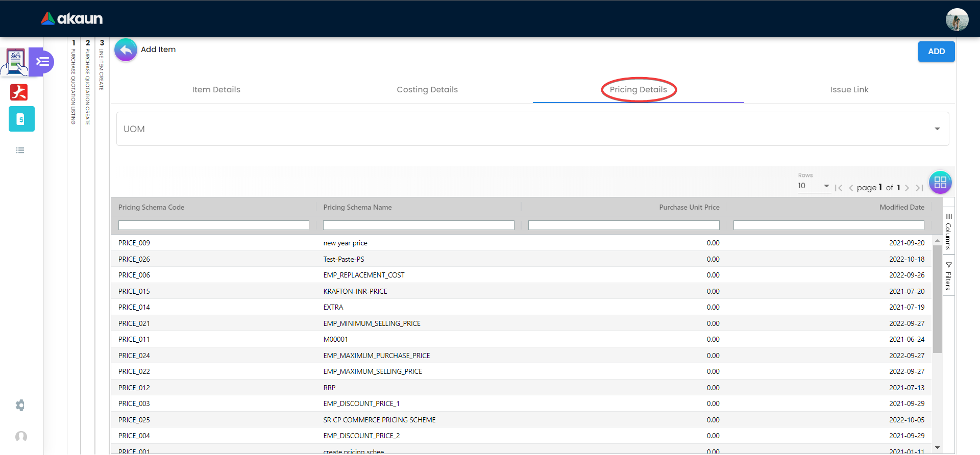Select the teal invoice document icon
Screen dimensions: 980x455
coord(21,119)
